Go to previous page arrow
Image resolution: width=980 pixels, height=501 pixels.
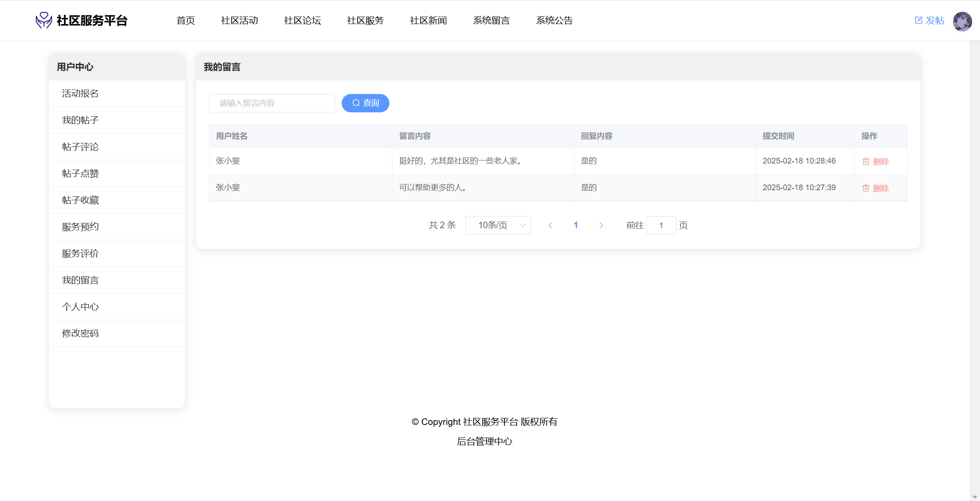point(550,225)
